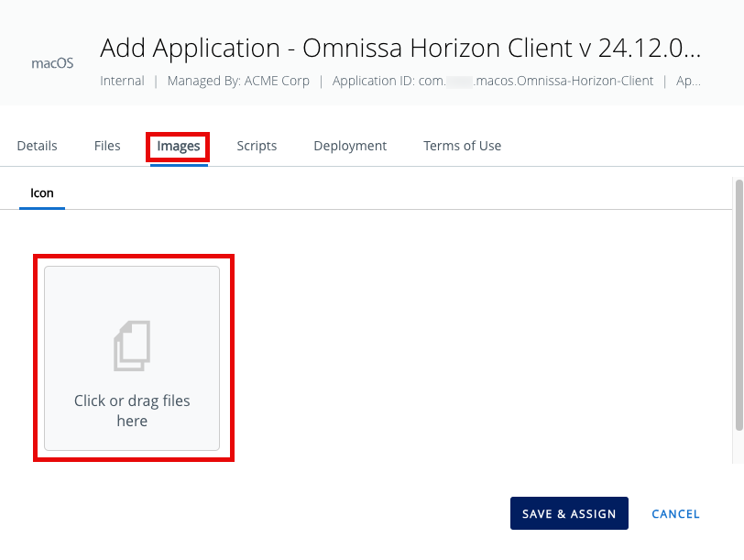This screenshot has height=560, width=744.
Task: Click the icon upload drop zone
Action: pos(132,357)
